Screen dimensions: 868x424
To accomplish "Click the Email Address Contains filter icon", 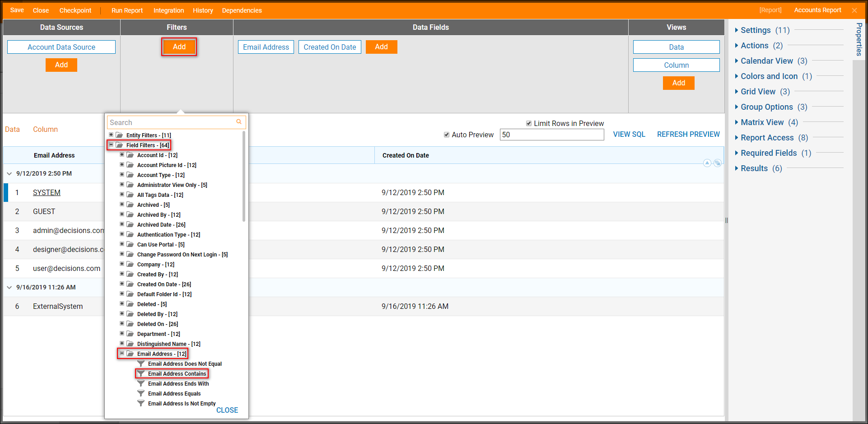I will [141, 373].
